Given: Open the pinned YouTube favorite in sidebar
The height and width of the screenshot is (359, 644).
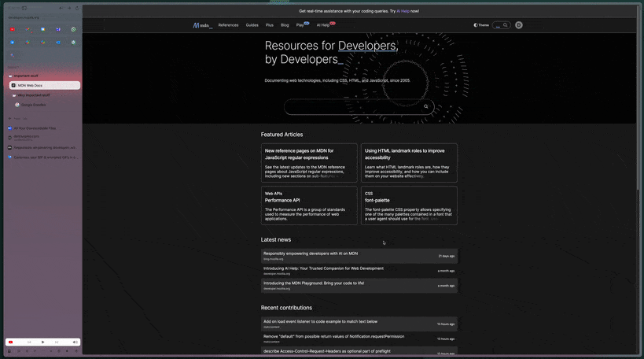Looking at the screenshot, I should (13, 30).
